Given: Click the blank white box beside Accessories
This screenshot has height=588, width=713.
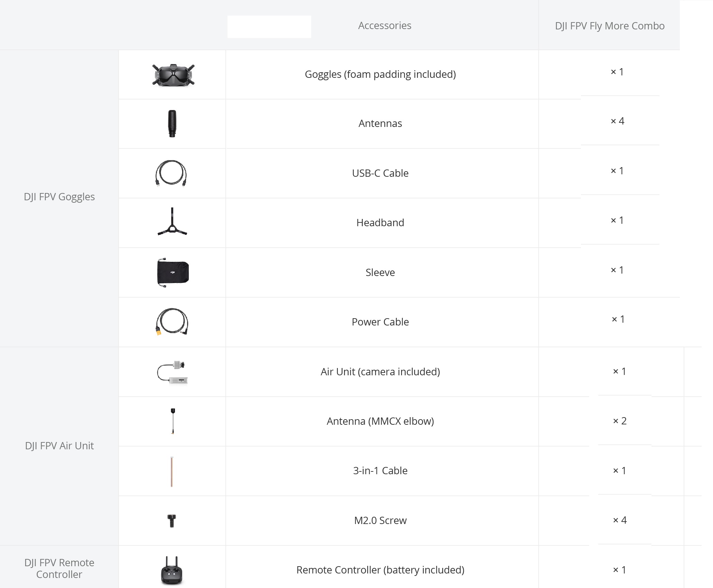Looking at the screenshot, I should tap(269, 27).
